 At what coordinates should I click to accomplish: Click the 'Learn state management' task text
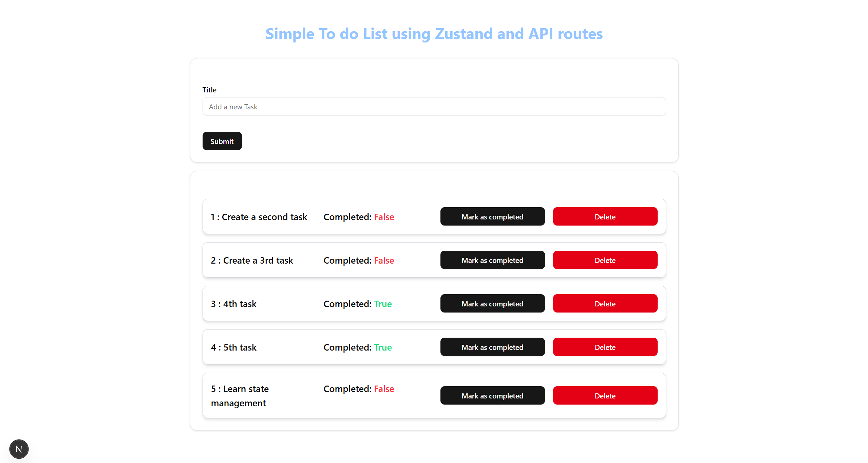(240, 396)
